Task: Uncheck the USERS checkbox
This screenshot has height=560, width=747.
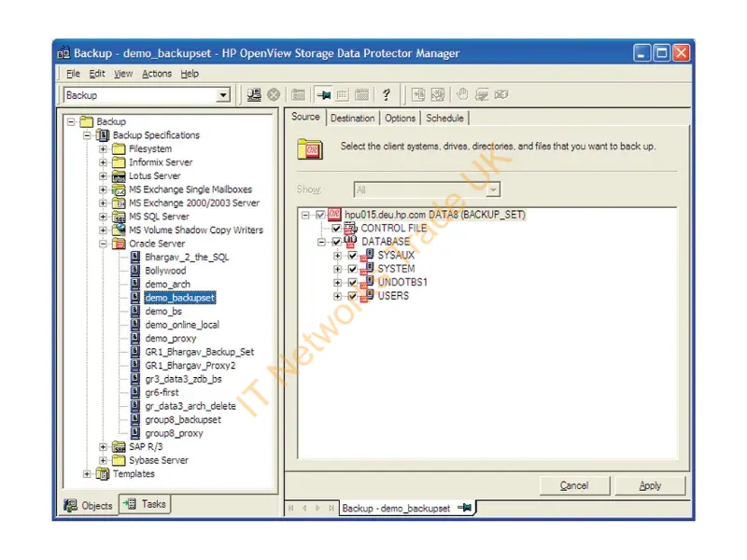Action: [x=353, y=296]
